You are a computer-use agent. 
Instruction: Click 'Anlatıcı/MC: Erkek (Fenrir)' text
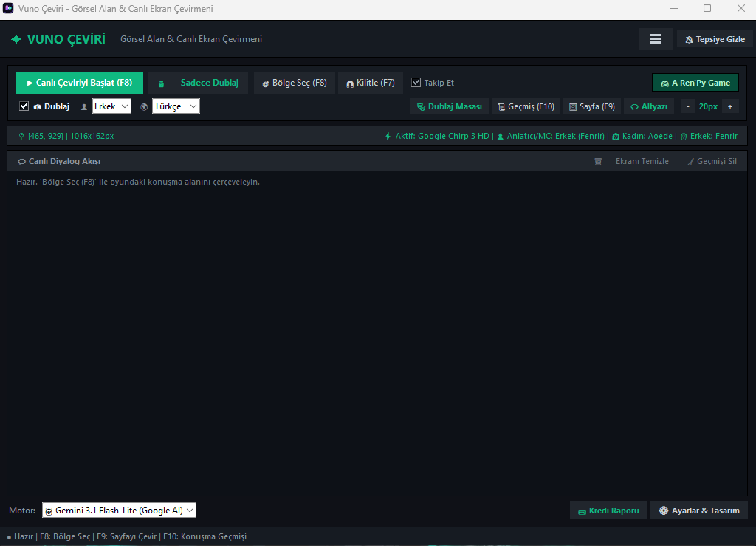click(555, 137)
